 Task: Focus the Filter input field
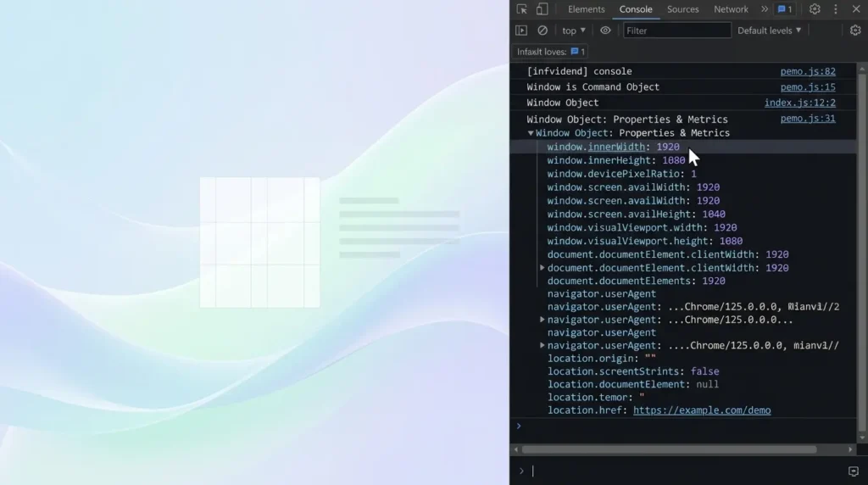676,31
